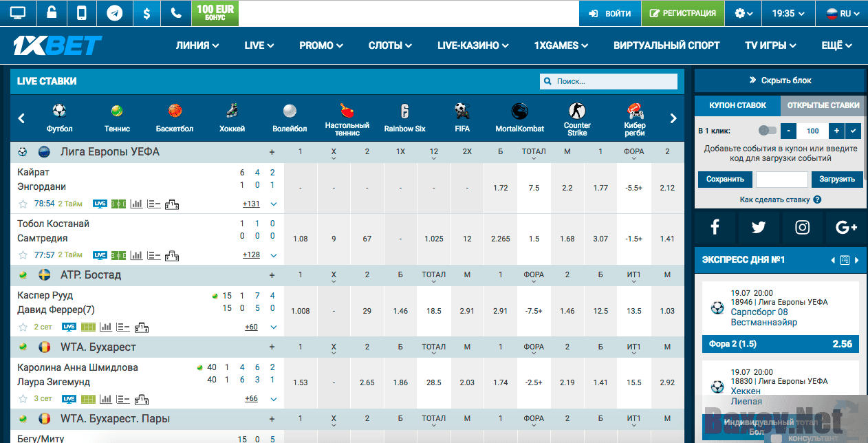Confirm one-click bet amount checkmark
The width and height of the screenshot is (868, 443).
click(x=854, y=131)
